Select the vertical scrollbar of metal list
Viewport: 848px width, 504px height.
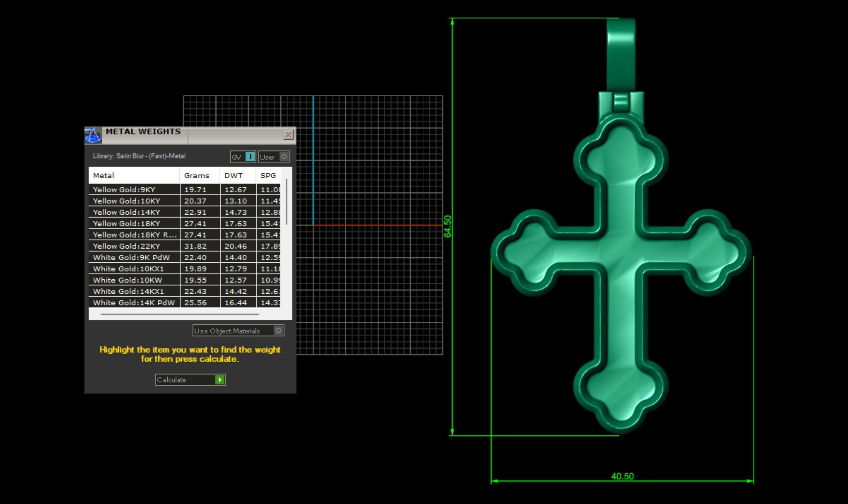pyautogui.click(x=287, y=202)
